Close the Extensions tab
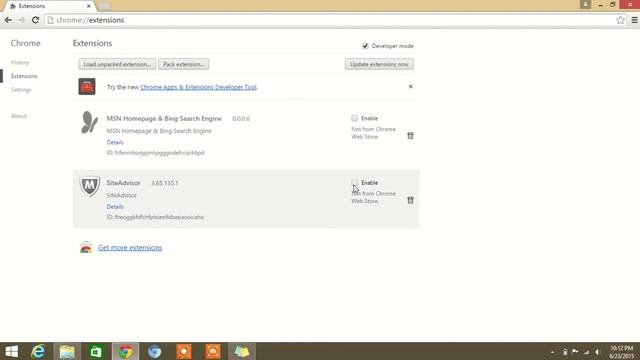Screen dimensions: 640x360 (x=89, y=6)
